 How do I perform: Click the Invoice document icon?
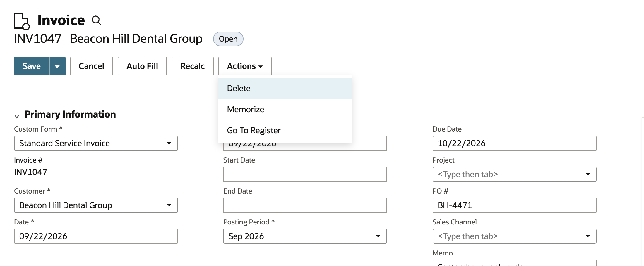coord(22,21)
